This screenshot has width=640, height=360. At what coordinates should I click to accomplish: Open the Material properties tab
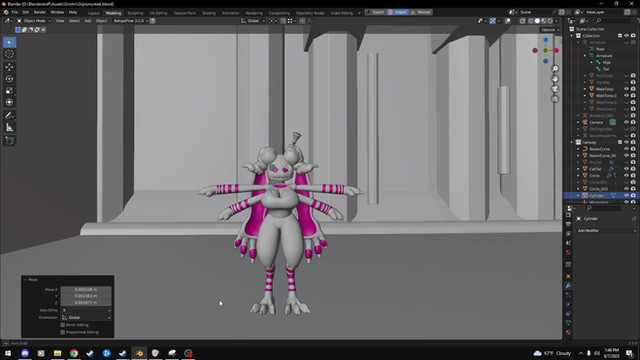tap(568, 332)
